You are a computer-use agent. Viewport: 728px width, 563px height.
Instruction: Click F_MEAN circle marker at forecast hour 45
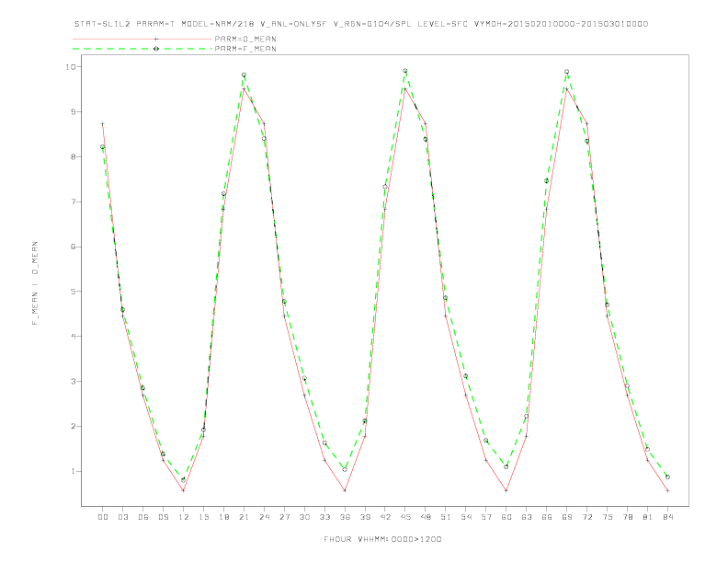point(404,71)
